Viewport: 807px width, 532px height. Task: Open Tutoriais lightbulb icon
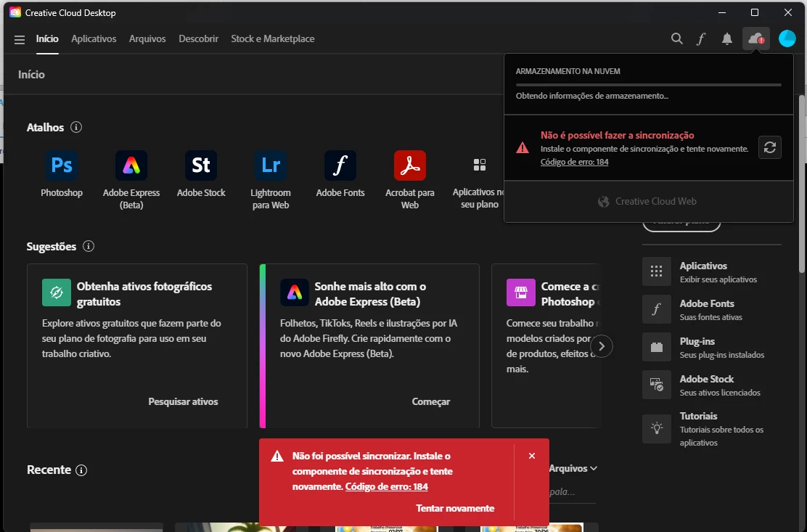[x=657, y=429]
